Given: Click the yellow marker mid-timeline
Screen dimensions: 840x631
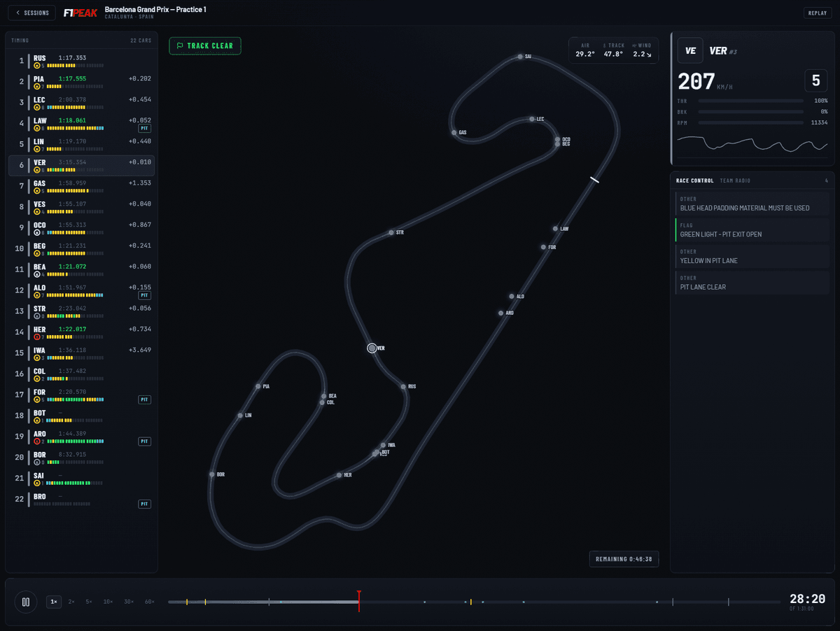Looking at the screenshot, I should 470,602.
